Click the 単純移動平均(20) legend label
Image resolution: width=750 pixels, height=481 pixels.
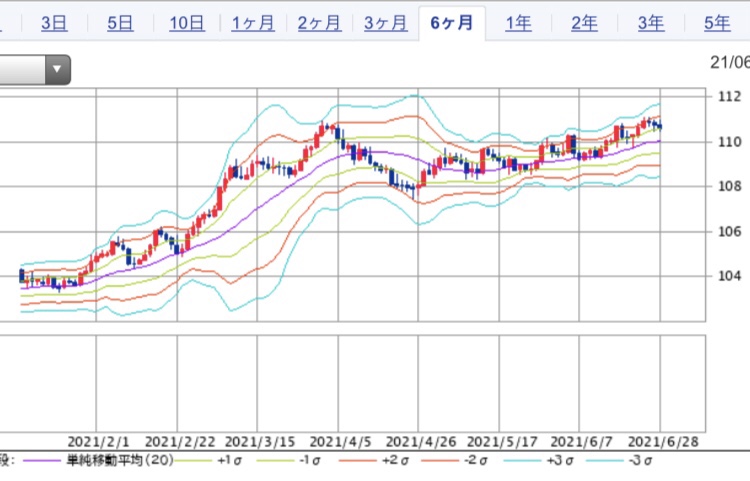(120, 460)
